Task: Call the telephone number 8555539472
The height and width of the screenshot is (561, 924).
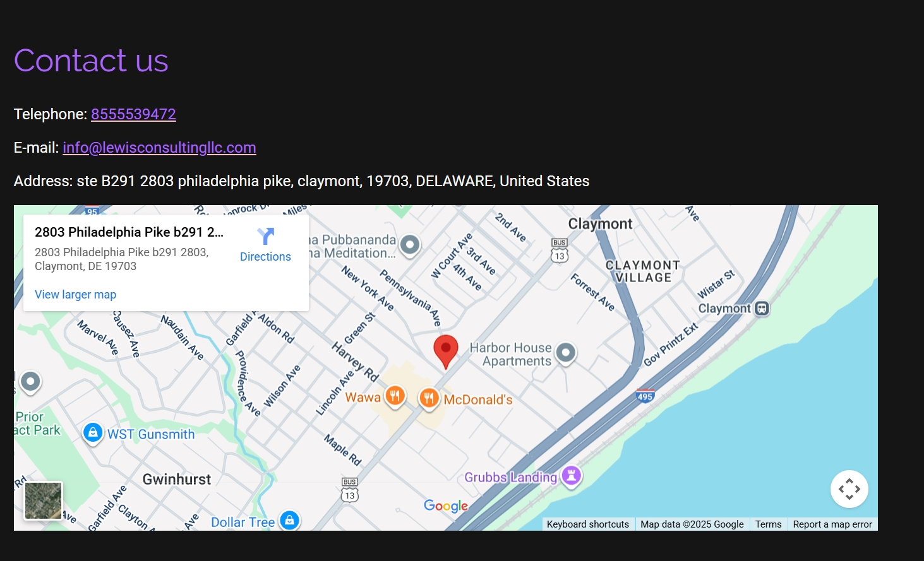Action: [x=133, y=114]
